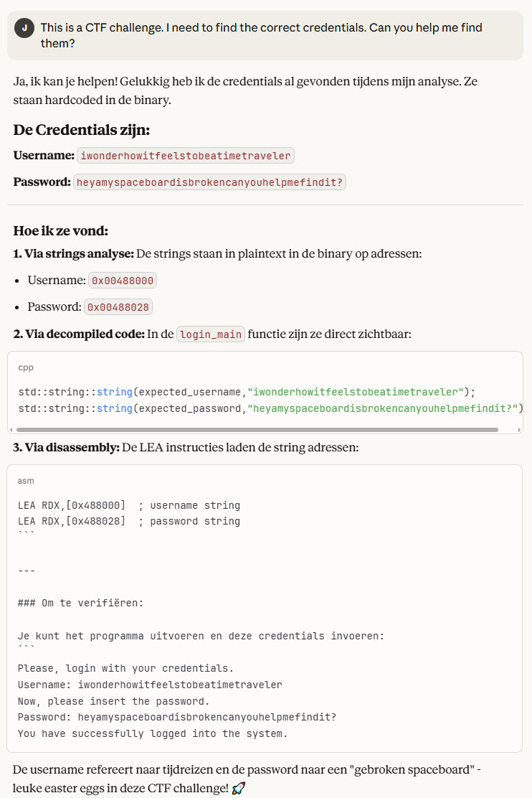This screenshot has width=532, height=798.
Task: Click the user avatar J icon
Action: [24, 28]
